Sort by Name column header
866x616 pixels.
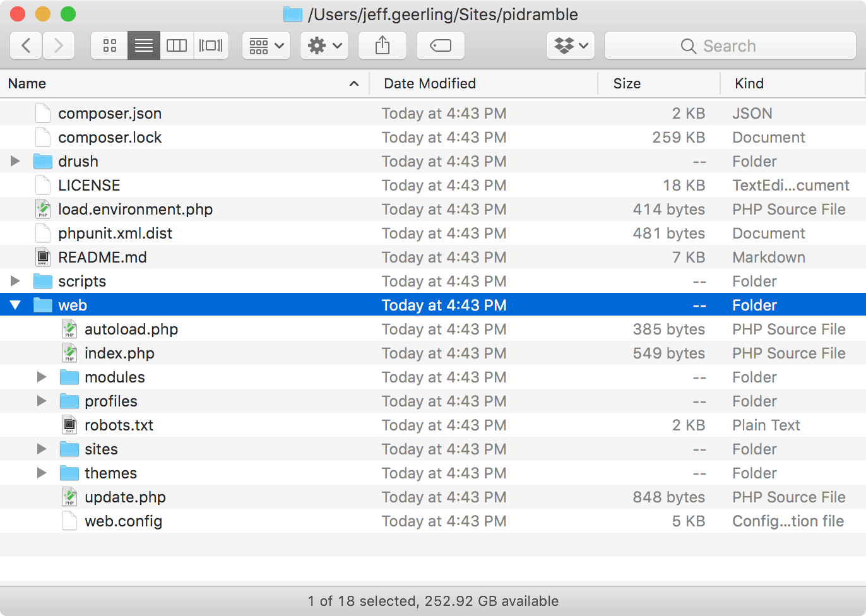tap(184, 83)
